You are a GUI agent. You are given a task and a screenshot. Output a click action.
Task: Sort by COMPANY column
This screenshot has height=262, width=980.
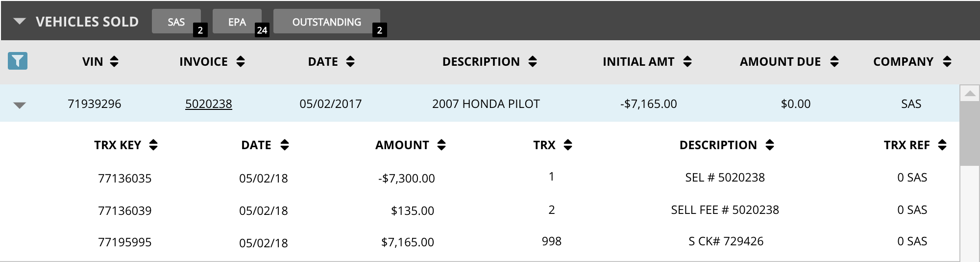(947, 62)
